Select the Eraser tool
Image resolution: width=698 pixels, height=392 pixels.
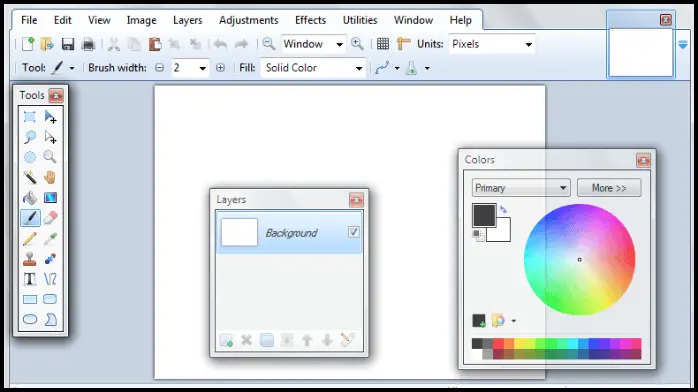pos(50,218)
